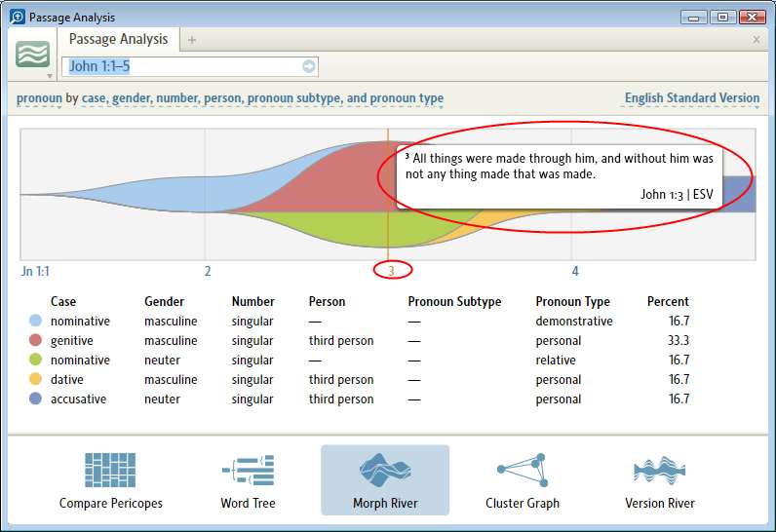
Task: Change the English Standard Version selection
Action: coord(692,97)
